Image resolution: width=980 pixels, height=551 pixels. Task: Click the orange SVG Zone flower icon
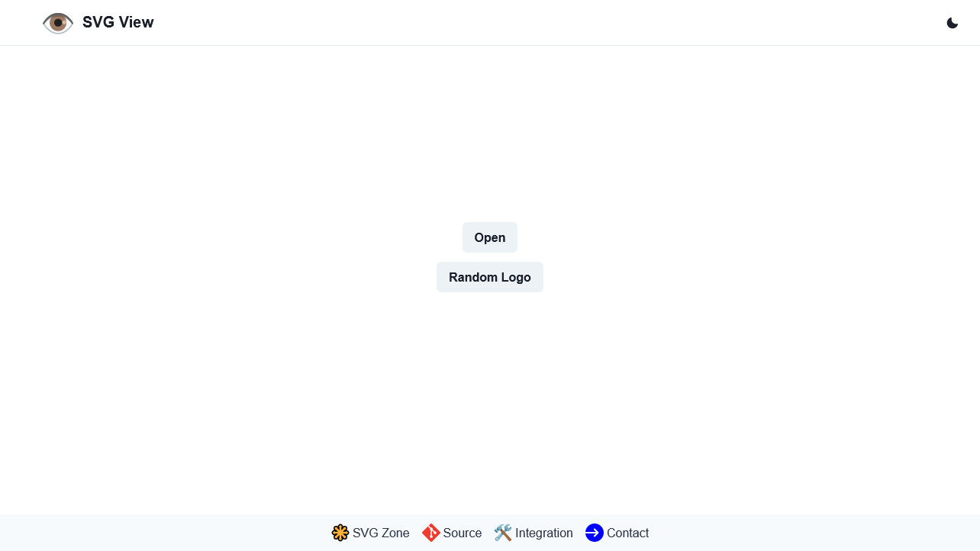(x=340, y=533)
